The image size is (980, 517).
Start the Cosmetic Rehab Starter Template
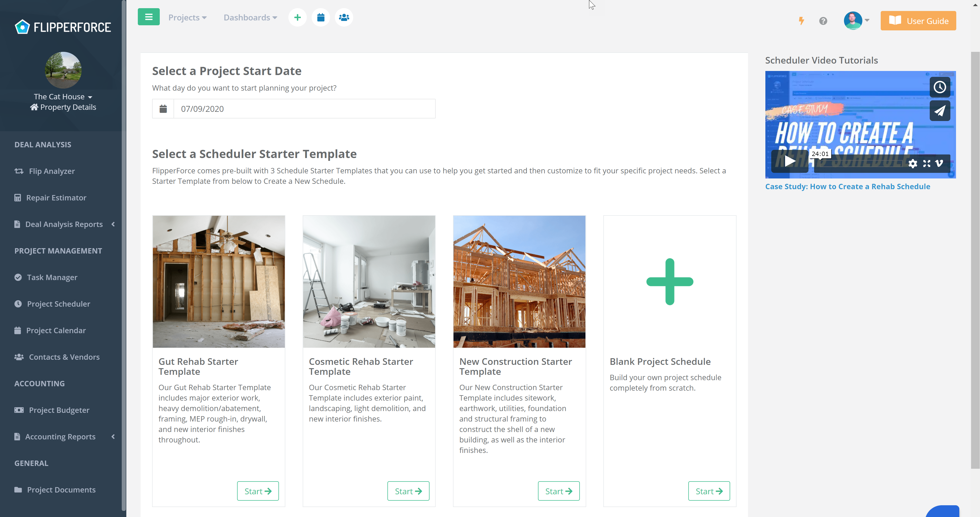(x=408, y=491)
